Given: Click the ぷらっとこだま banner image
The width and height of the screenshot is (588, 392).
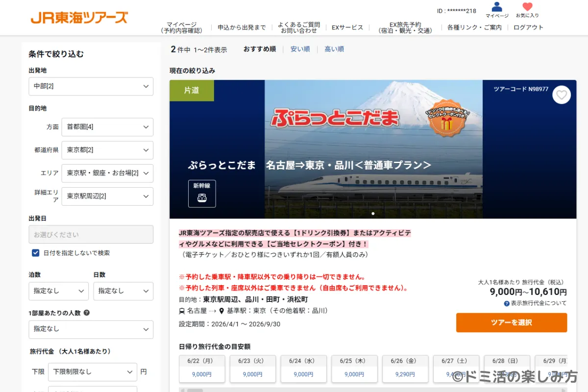Looking at the screenshot, I should click(373, 149).
